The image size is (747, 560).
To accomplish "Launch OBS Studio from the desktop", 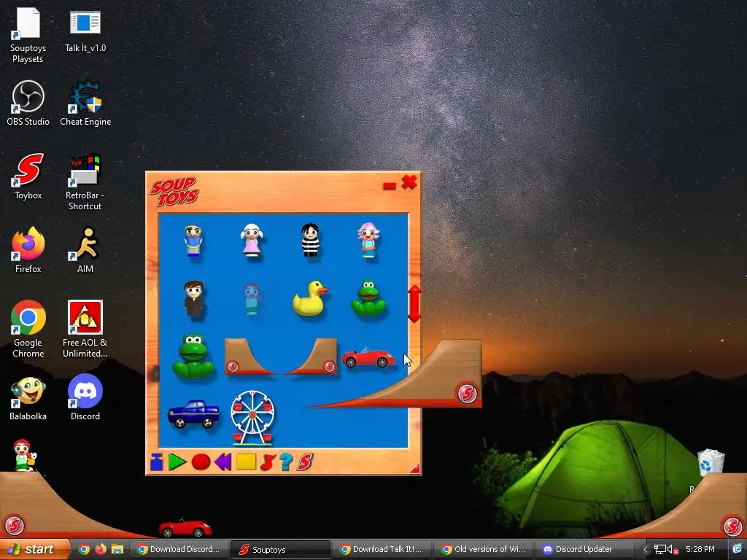I will pyautogui.click(x=28, y=104).
